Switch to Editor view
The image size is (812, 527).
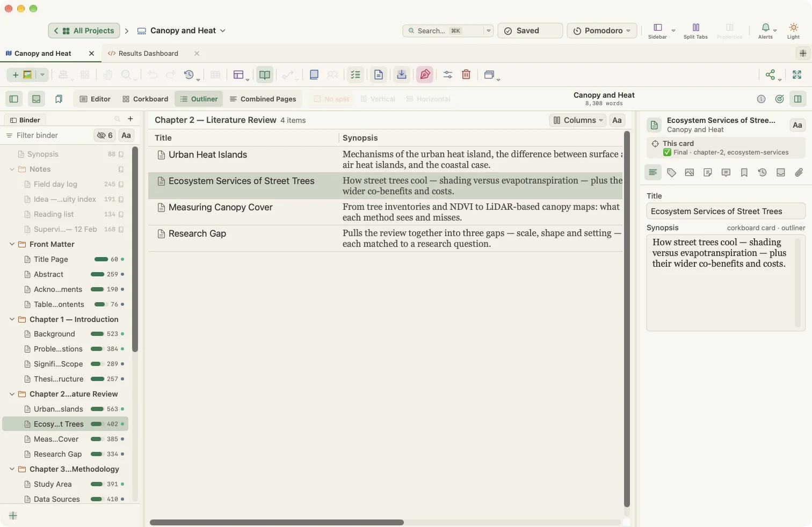coord(95,99)
